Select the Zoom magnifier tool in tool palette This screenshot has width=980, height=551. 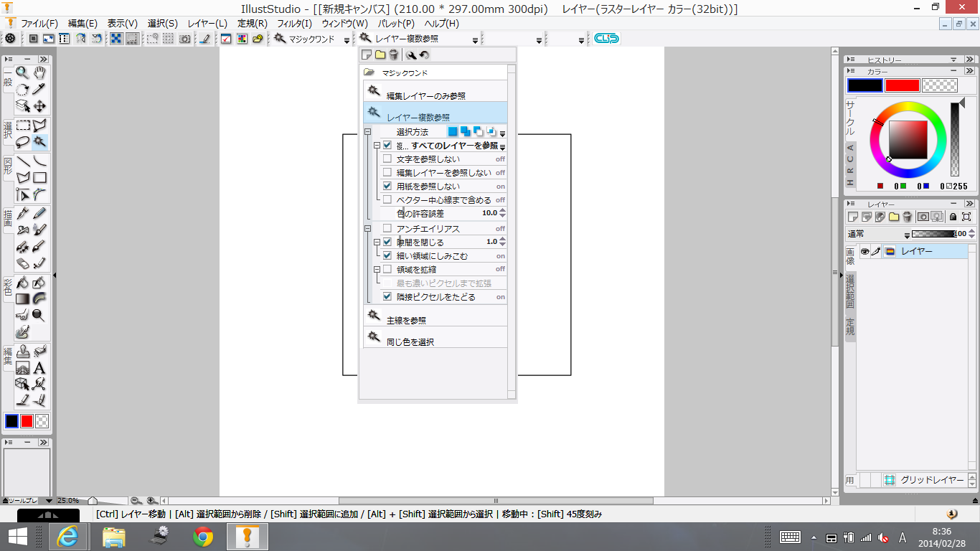click(x=23, y=72)
